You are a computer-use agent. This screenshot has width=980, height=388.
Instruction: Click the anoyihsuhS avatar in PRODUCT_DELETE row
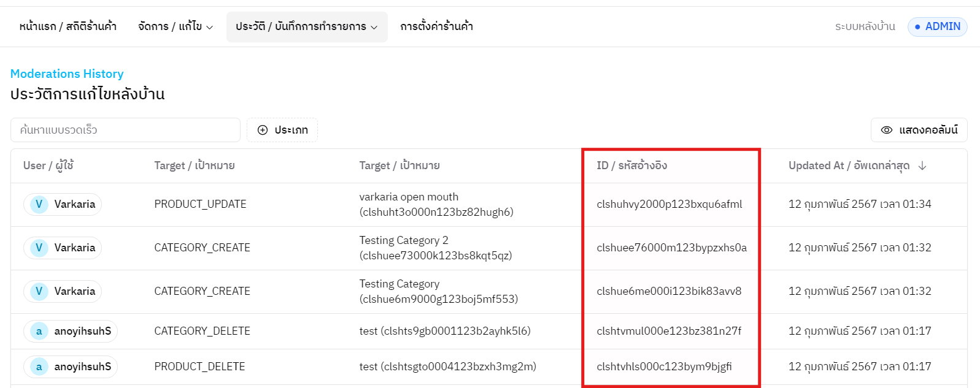[x=39, y=367]
